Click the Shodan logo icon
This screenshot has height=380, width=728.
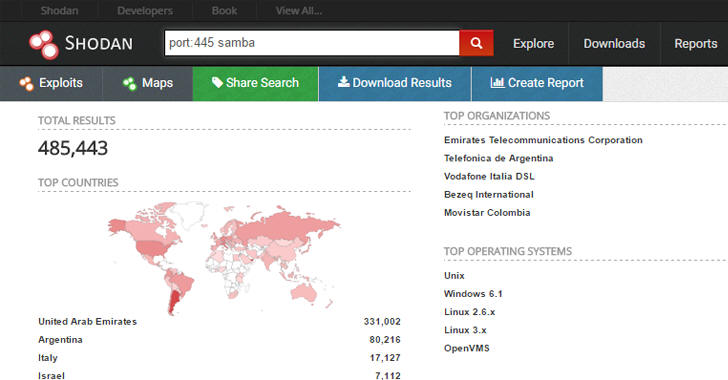pyautogui.click(x=44, y=45)
